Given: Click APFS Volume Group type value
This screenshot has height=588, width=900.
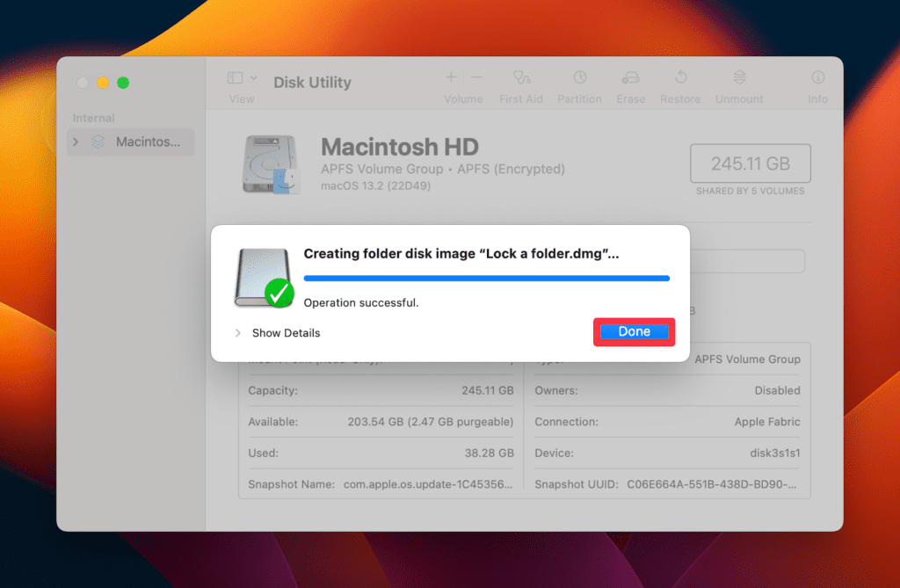Looking at the screenshot, I should tap(747, 359).
